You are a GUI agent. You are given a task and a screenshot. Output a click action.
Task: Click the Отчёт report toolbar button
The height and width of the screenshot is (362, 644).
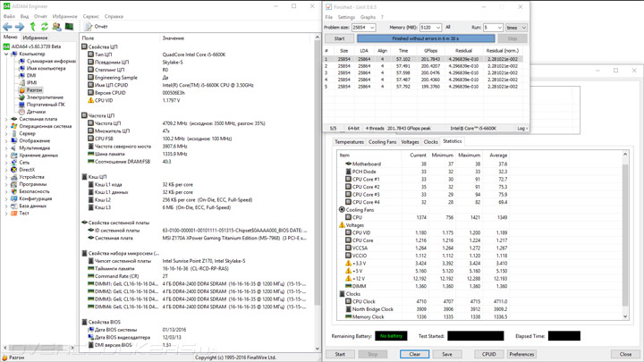click(x=95, y=27)
